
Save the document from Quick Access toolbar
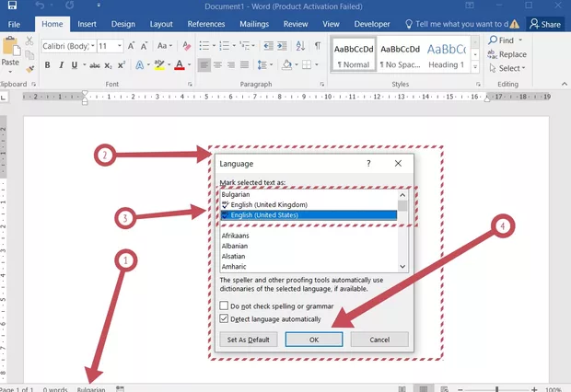[x=11, y=6]
